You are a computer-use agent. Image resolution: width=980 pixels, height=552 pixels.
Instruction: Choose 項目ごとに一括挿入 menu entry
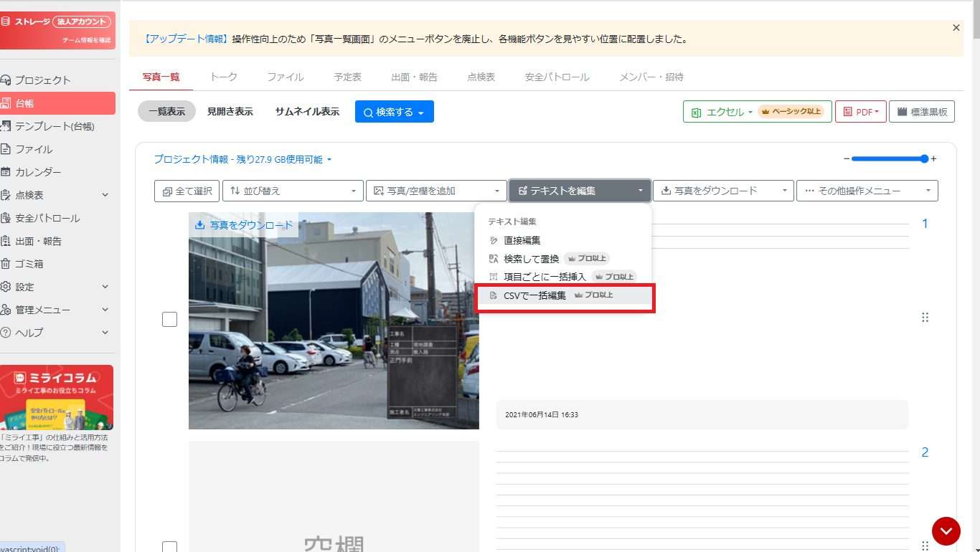(x=563, y=277)
